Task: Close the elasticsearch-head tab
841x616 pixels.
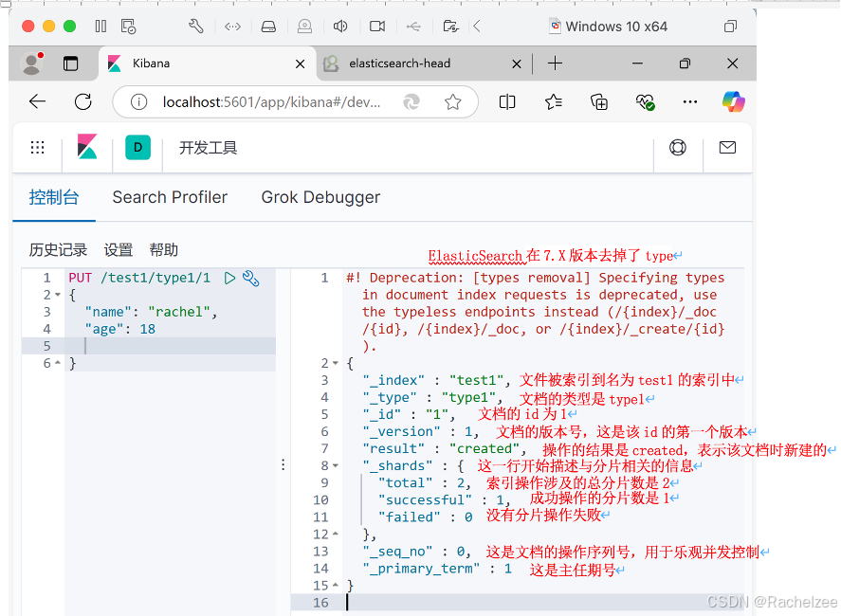Action: point(517,63)
